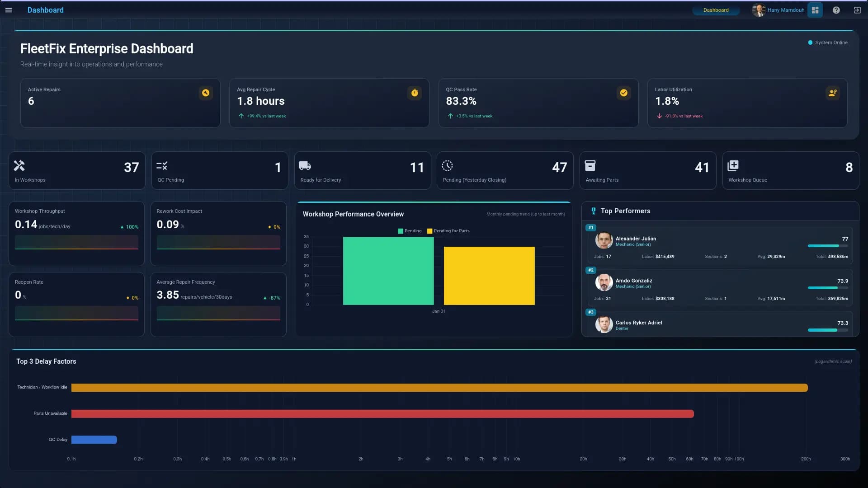Open the Awaiting Parts card
This screenshot has width=868, height=488.
point(647,170)
